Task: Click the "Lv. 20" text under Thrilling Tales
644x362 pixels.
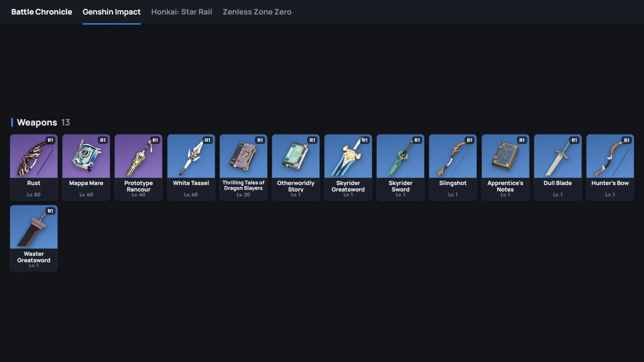Action: click(243, 194)
